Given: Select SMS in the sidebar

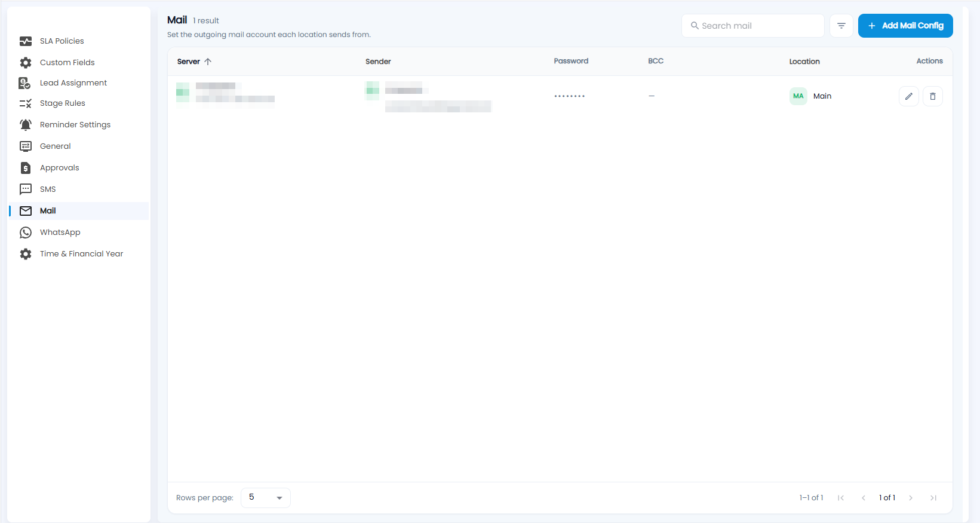Looking at the screenshot, I should tap(78, 189).
